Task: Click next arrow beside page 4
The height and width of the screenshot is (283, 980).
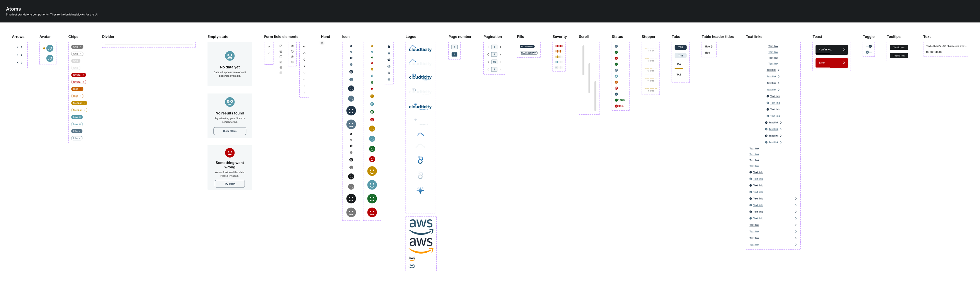Action: [x=500, y=54]
